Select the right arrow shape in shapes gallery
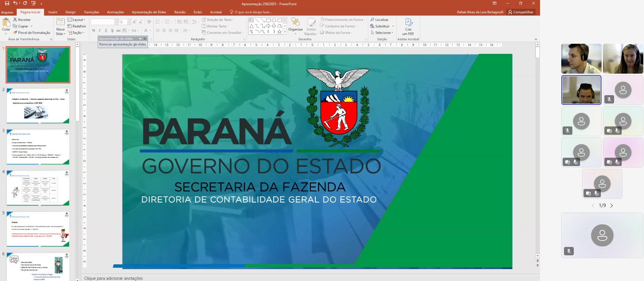The height and width of the screenshot is (281, 644). pyautogui.click(x=268, y=26)
